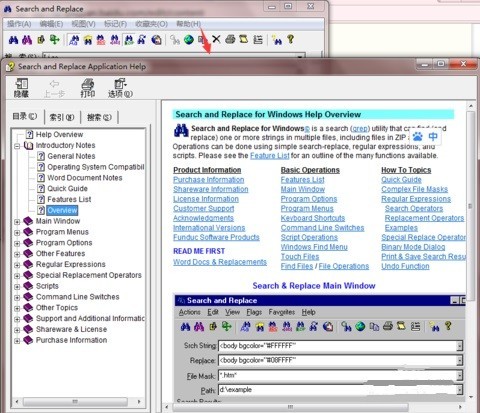Click the Print icon in help toolbar
The height and width of the screenshot is (413, 480).
coord(88,88)
